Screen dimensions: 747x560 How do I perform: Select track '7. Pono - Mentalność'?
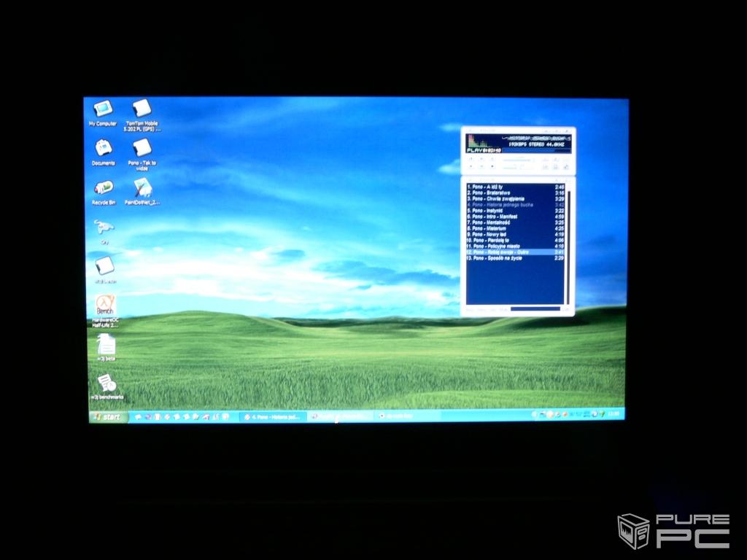coord(515,222)
